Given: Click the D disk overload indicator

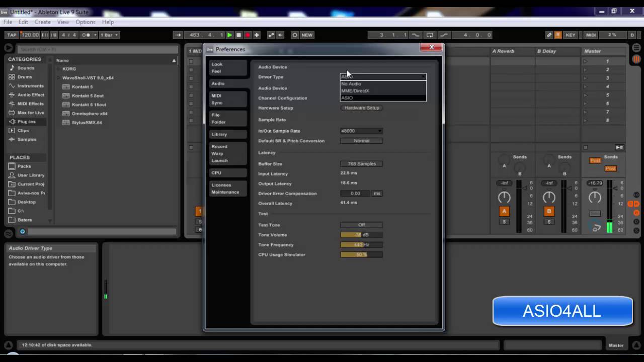Looking at the screenshot, I should tap(632, 35).
